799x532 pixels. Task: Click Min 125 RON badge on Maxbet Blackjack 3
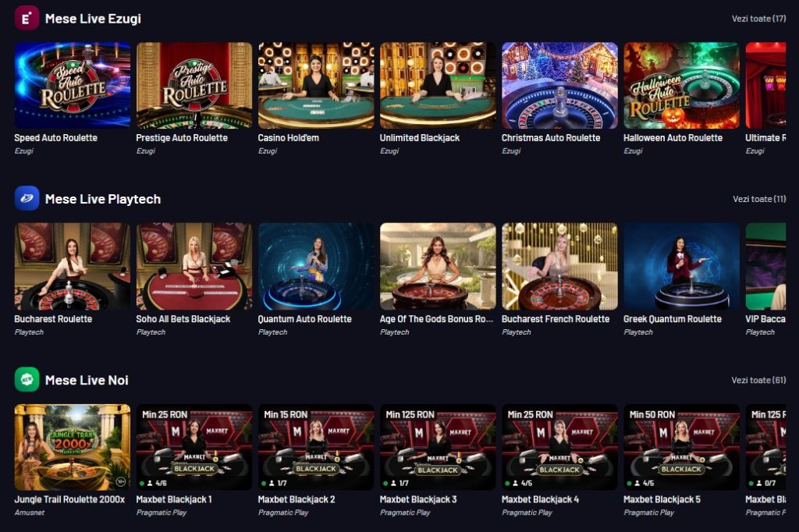click(x=410, y=414)
